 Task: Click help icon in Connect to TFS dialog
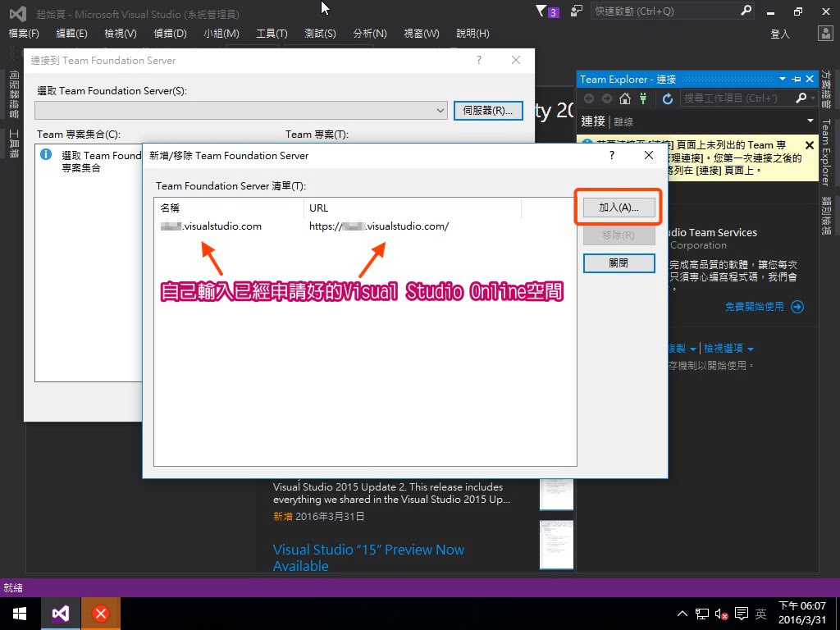pos(479,60)
